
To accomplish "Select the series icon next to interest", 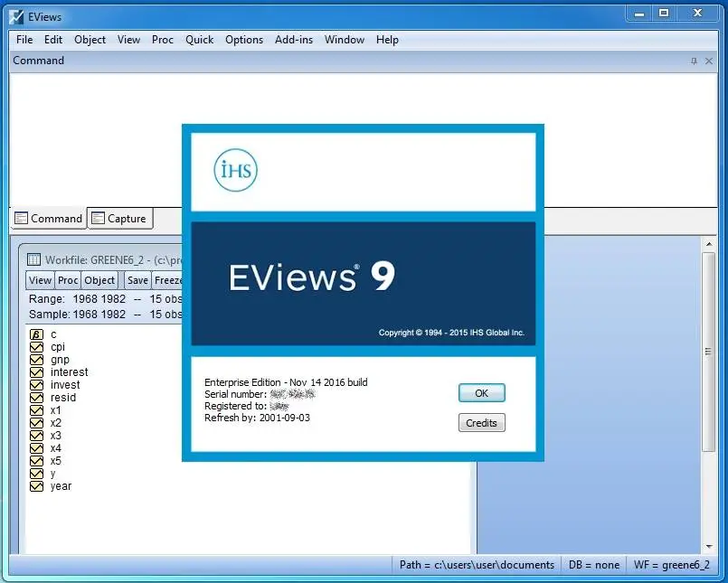I will click(36, 372).
